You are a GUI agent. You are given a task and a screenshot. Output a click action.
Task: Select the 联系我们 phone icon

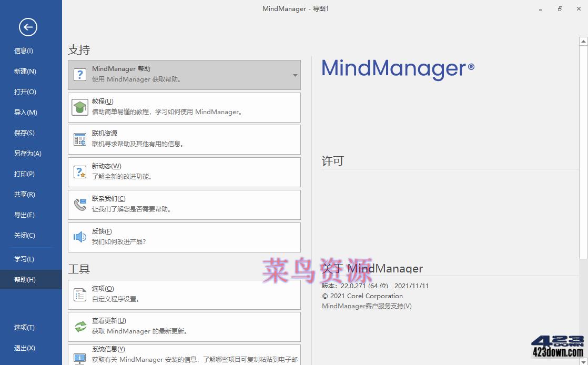79,205
